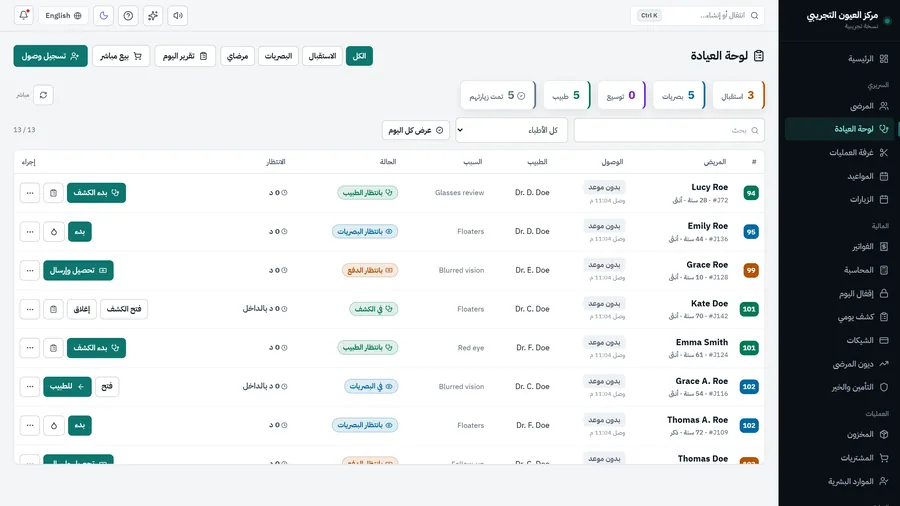Open المخزون in sidebar
Viewport: 900px width, 506px height.
click(840, 434)
